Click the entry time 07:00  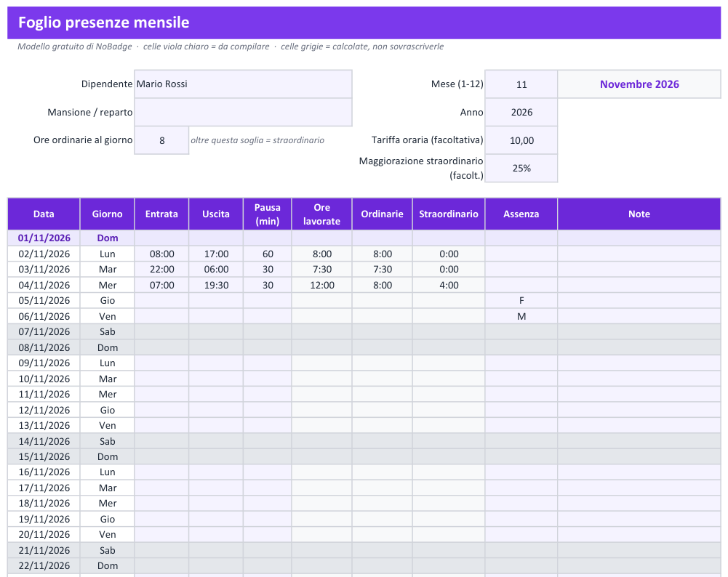click(161, 285)
